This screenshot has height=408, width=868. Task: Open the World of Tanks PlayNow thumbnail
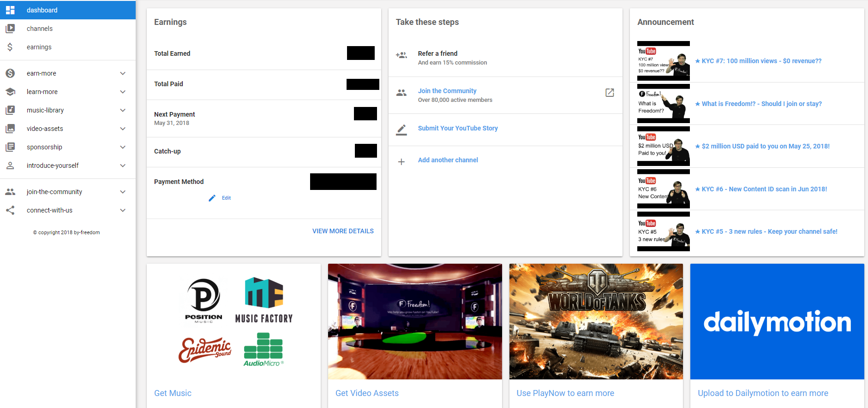(x=596, y=321)
